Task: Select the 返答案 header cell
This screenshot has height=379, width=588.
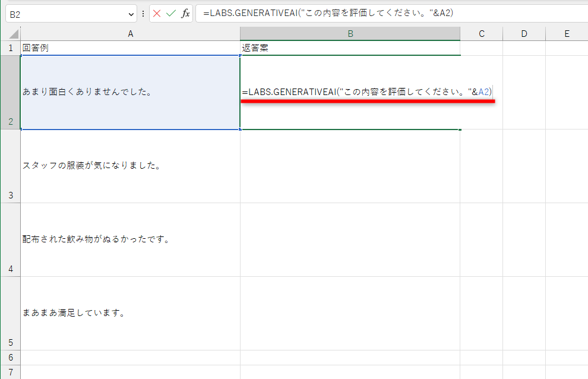Action: pos(350,46)
